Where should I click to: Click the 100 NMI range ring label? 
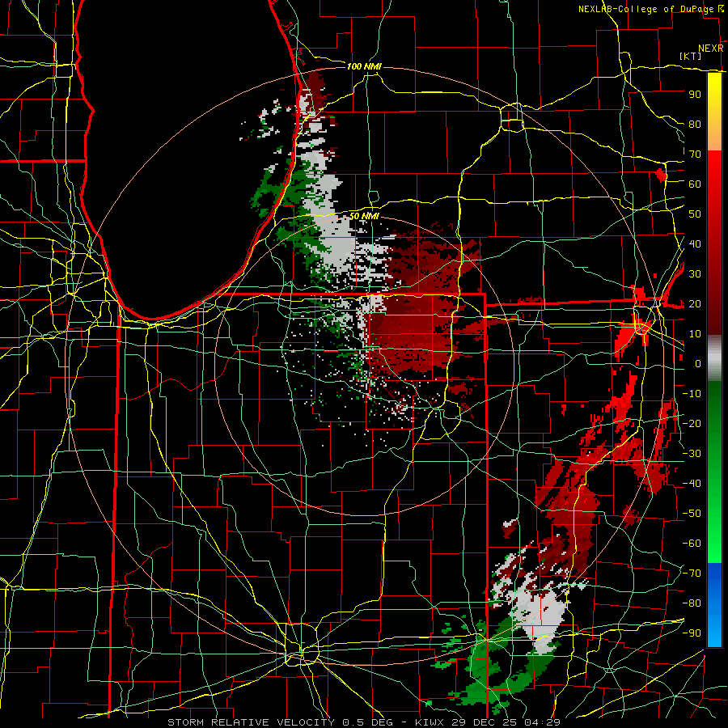[364, 66]
